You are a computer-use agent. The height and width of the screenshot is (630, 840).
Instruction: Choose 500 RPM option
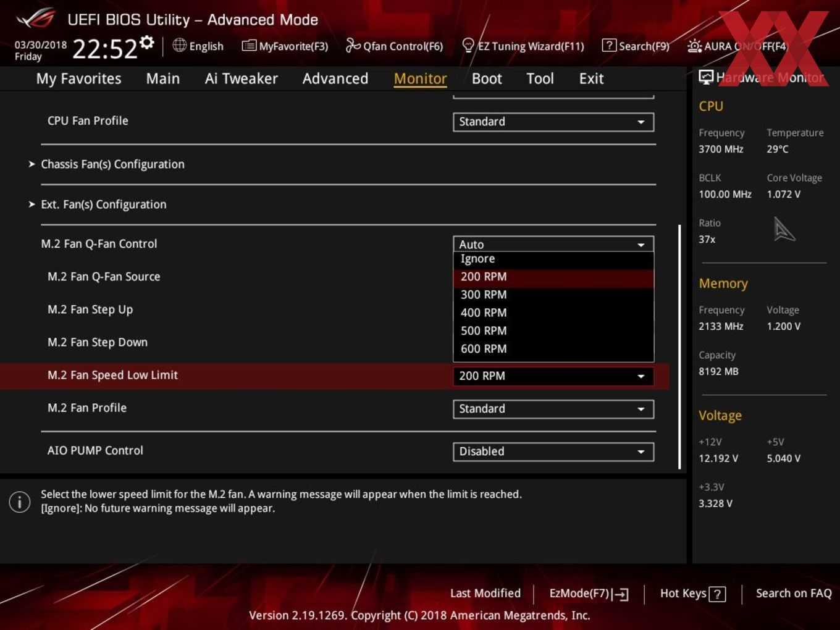(553, 330)
